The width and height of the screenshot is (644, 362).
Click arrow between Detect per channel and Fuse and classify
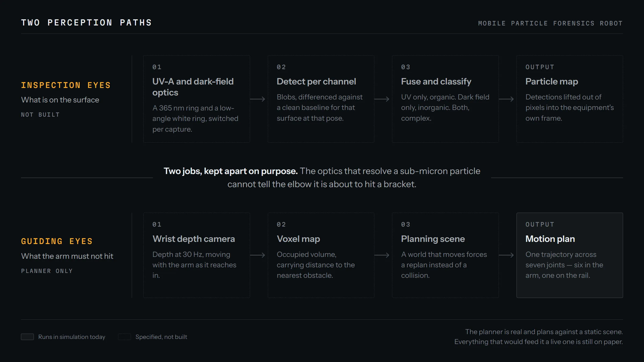382,99
